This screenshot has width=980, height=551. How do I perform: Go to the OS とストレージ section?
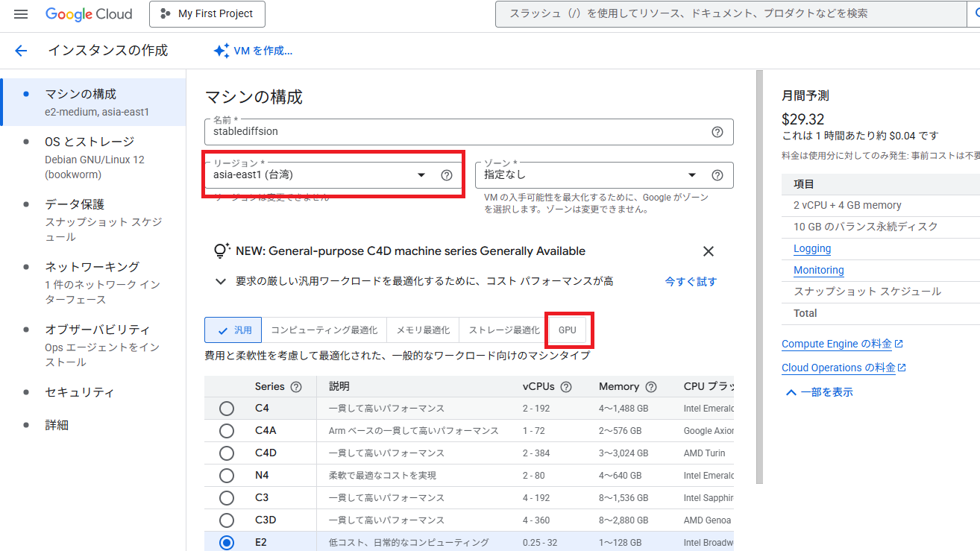[94, 157]
